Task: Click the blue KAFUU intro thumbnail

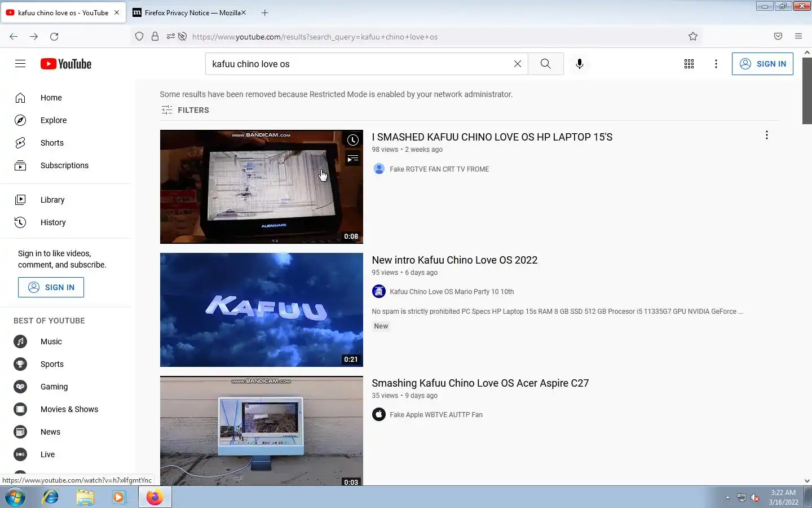Action: click(261, 310)
